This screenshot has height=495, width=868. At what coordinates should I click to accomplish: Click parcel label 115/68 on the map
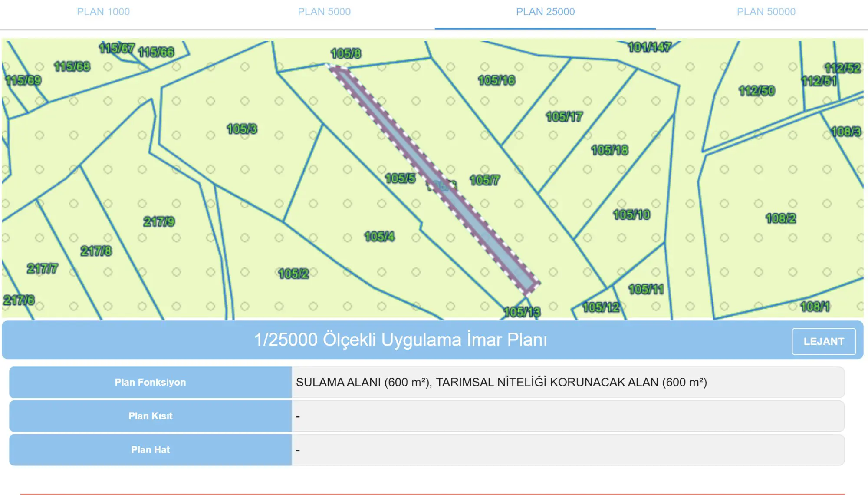click(x=72, y=66)
